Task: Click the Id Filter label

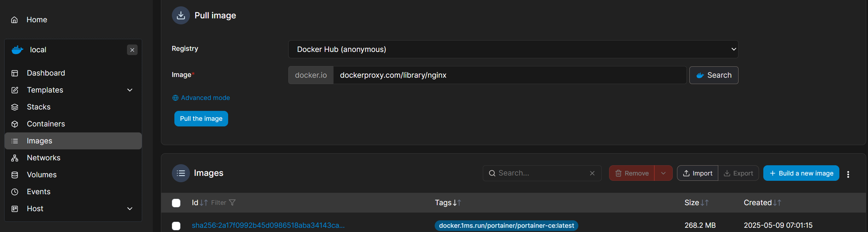Action: pyautogui.click(x=219, y=203)
